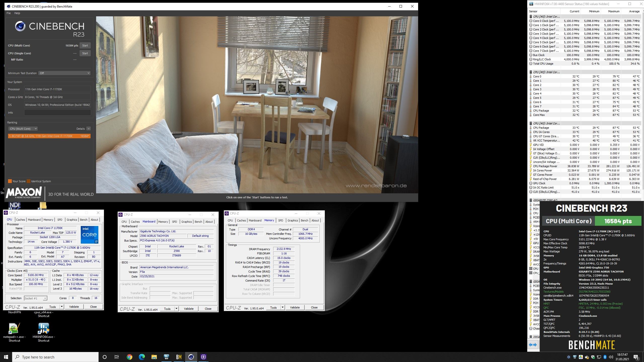644x362 pixels.
Task: Switch to Graphics tab in CPU-Z Mainboard window
Action: tap(186, 222)
